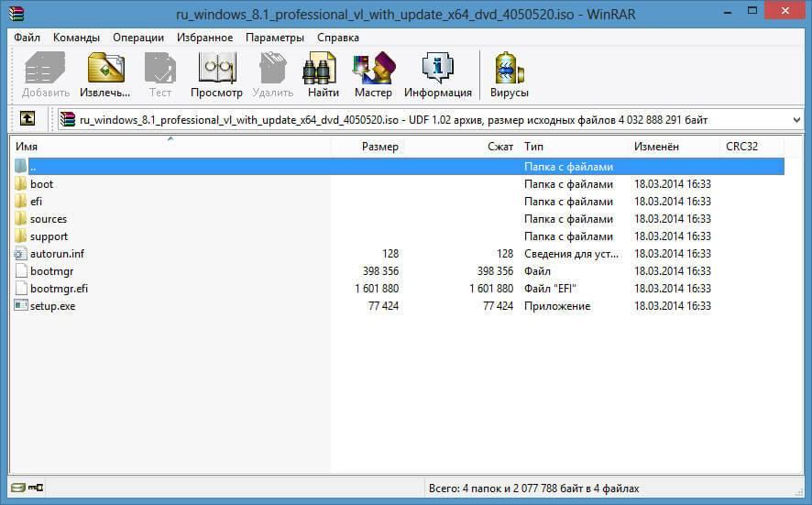Click type 'Сведения для уст...' cell
The width and height of the screenshot is (812, 505).
point(571,253)
